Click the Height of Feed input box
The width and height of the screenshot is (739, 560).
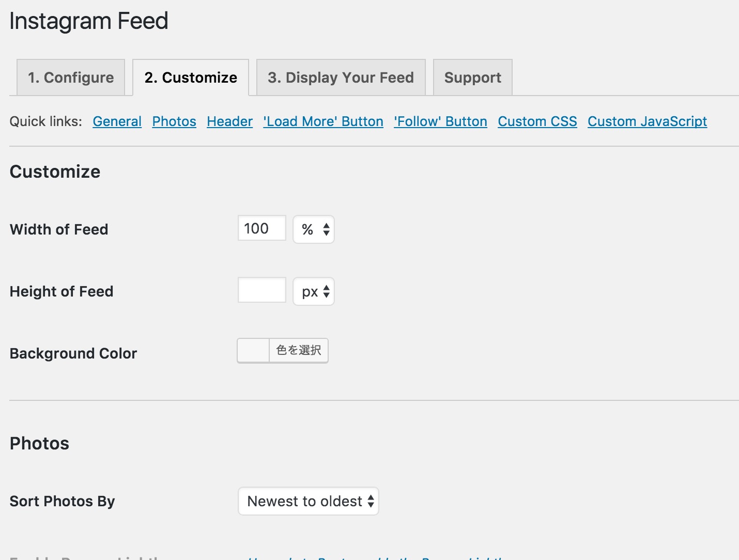pos(262,290)
